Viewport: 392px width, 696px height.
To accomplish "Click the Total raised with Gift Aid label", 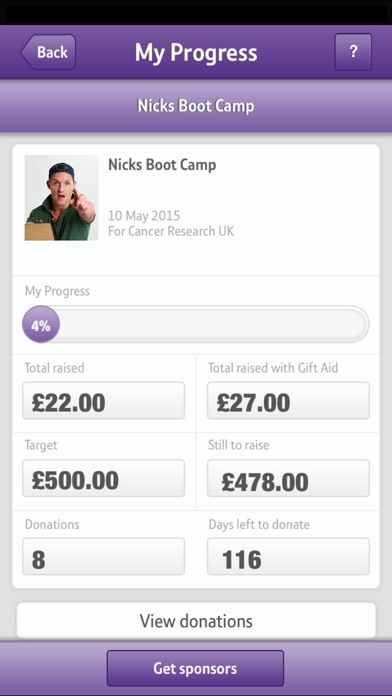I will pos(273,368).
